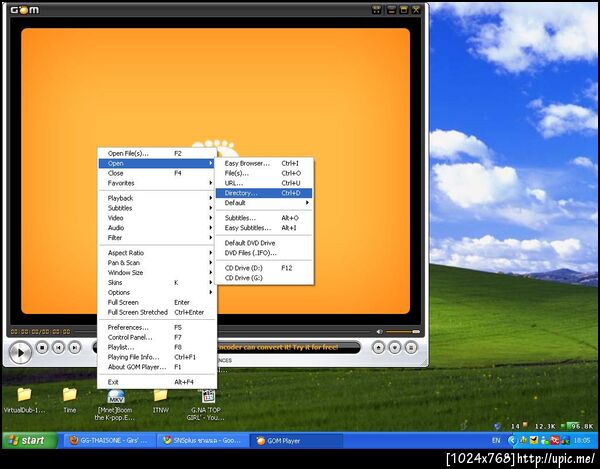
Task: Click the round down-arrow button
Action: click(395, 348)
